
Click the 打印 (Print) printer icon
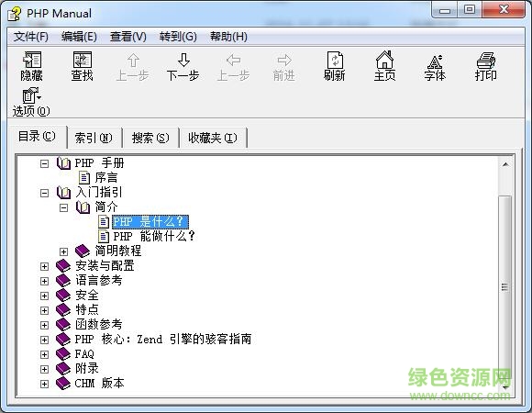tap(486, 60)
